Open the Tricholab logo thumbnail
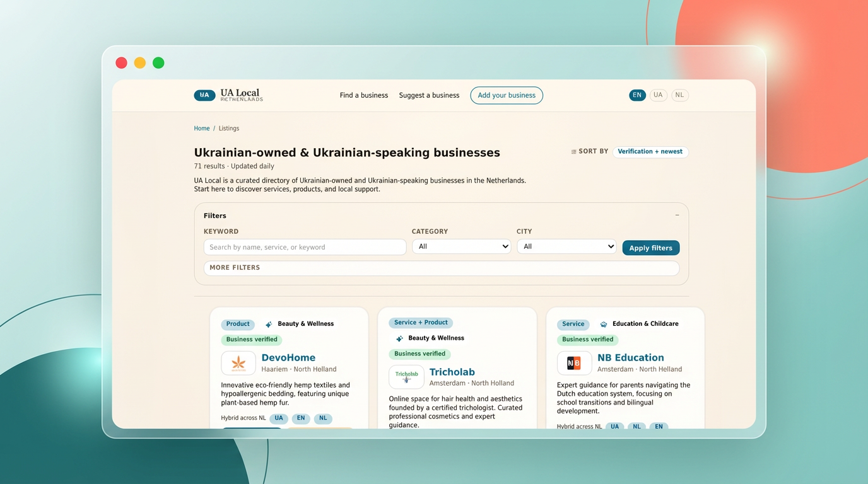 click(x=406, y=377)
